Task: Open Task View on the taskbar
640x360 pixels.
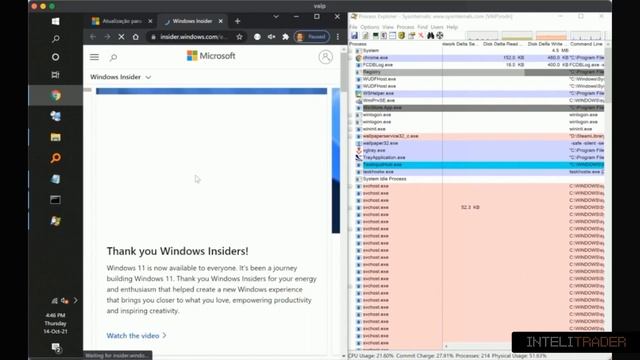Action: point(56,75)
